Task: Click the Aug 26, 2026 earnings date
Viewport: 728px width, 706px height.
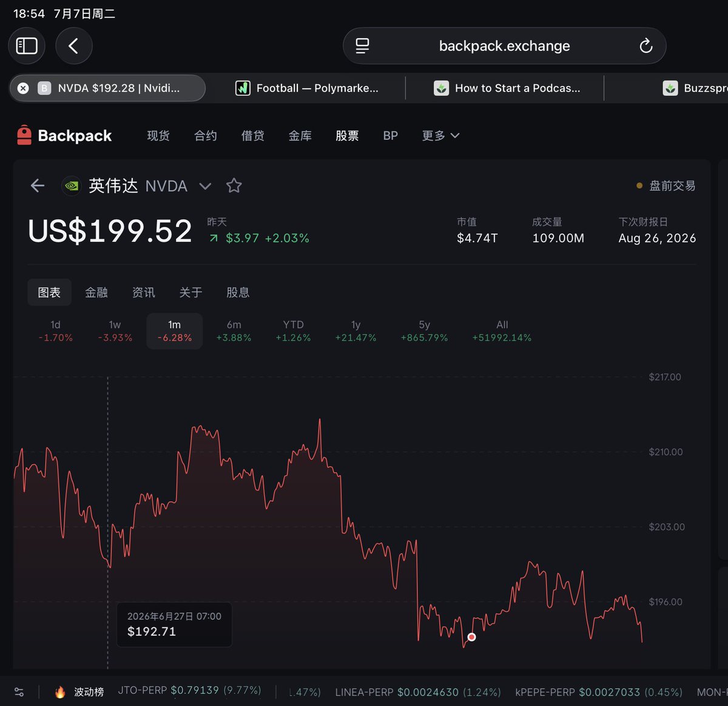Action: click(657, 238)
